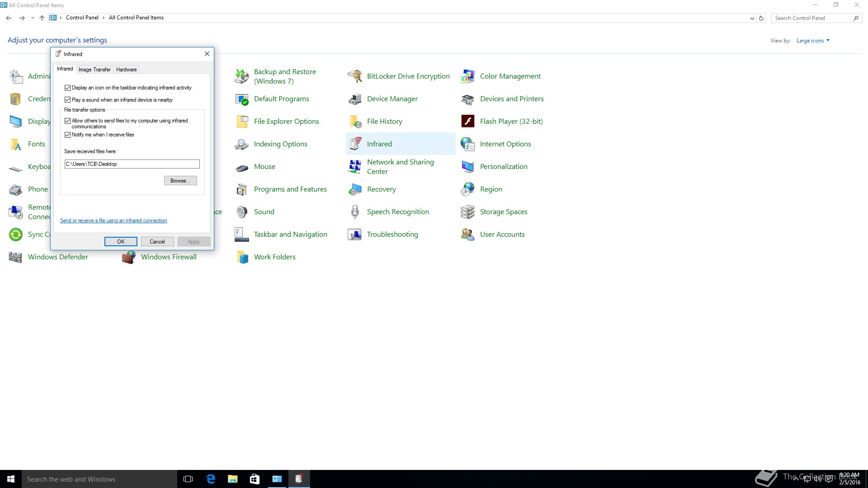Open Devices and Printers icon
Screen dimensions: 868x488
coord(468,99)
